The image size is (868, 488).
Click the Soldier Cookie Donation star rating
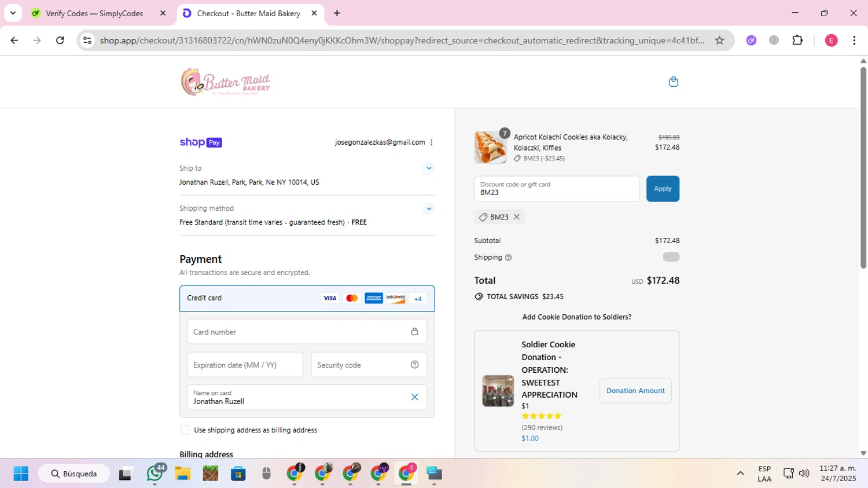(542, 416)
